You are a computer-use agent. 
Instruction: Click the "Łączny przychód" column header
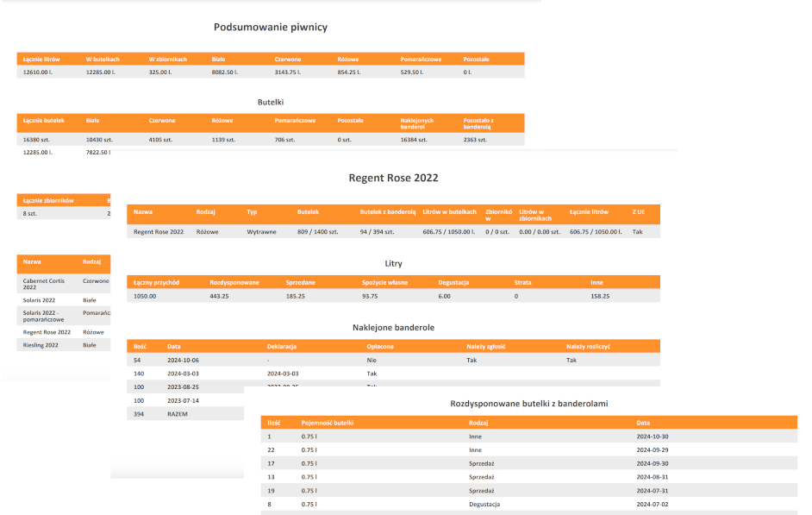155,282
